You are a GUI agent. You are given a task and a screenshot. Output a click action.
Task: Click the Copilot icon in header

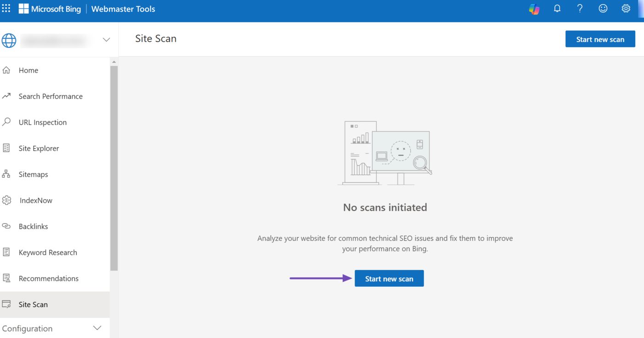coord(534,9)
